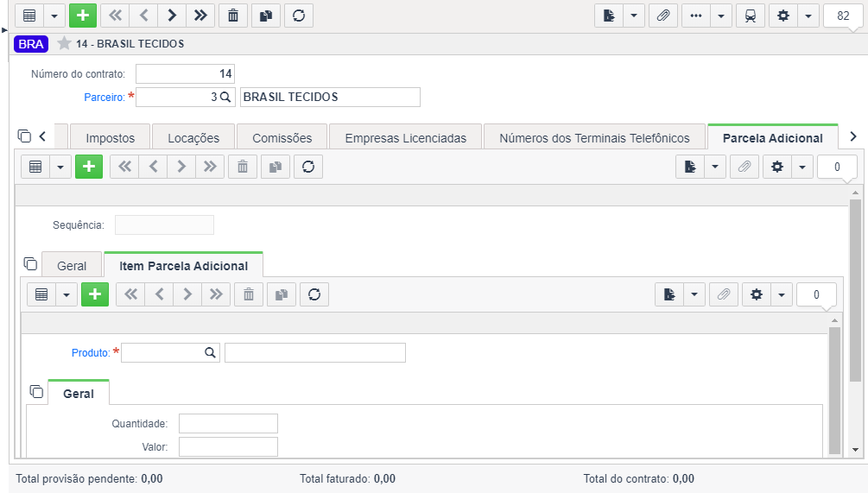Go to last record with top double-arrow
The height and width of the screenshot is (493, 868).
[x=200, y=16]
